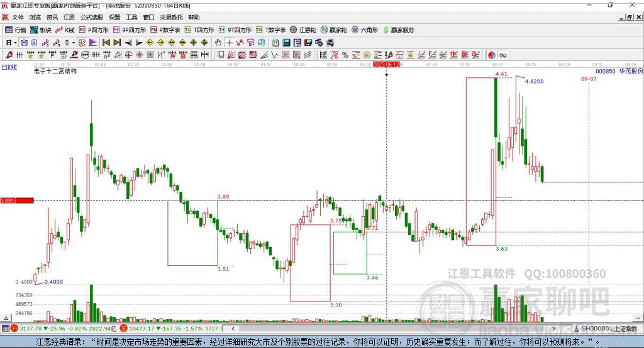Toggle the blue infinity loop icon
Screen dimensions: 644x348
(x=503, y=55)
